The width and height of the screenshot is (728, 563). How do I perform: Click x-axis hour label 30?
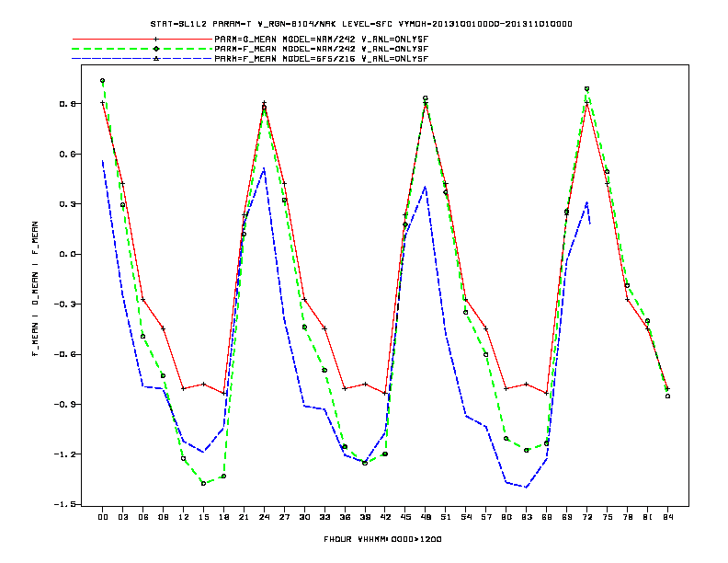point(304,517)
